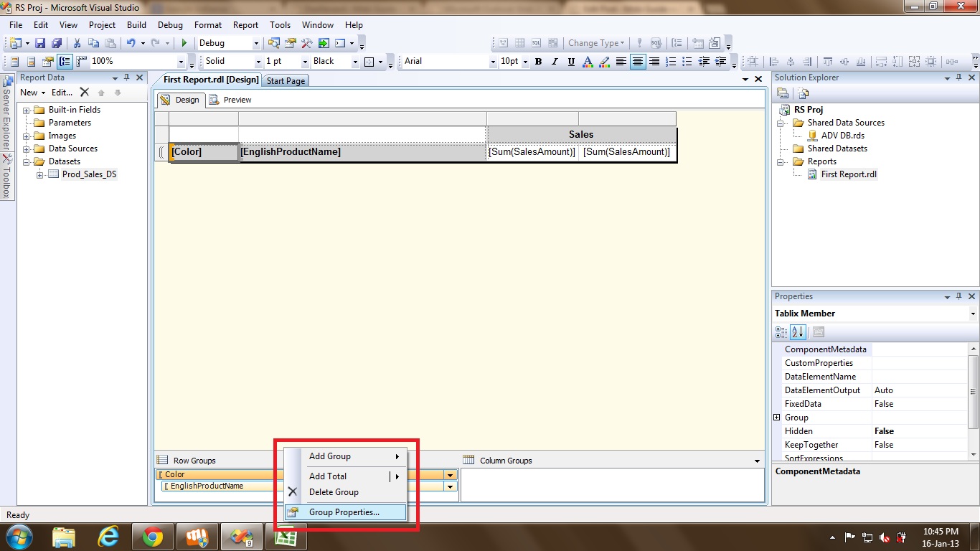Screen dimensions: 980x551
Task: Open the Debug configuration dropdown
Action: click(x=256, y=44)
